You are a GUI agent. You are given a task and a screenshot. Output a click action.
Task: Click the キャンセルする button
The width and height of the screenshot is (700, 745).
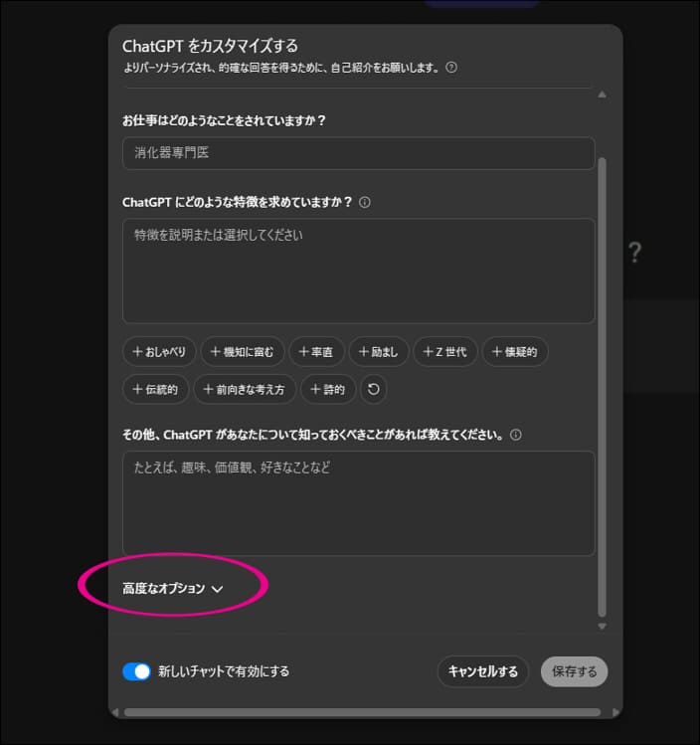[x=483, y=671]
